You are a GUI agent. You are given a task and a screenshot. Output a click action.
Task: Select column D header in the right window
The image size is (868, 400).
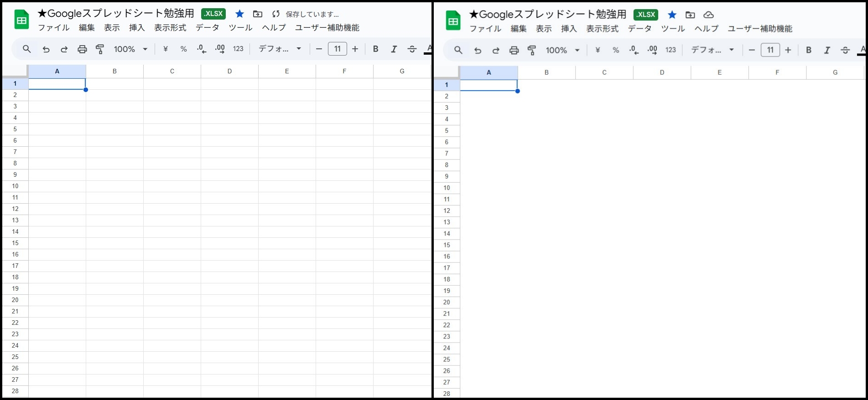[x=662, y=72]
